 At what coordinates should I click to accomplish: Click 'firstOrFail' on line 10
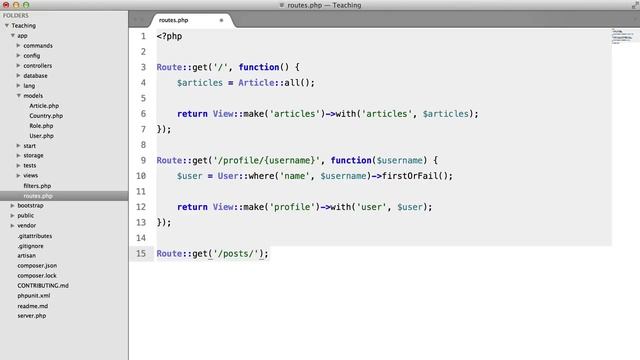click(x=409, y=176)
